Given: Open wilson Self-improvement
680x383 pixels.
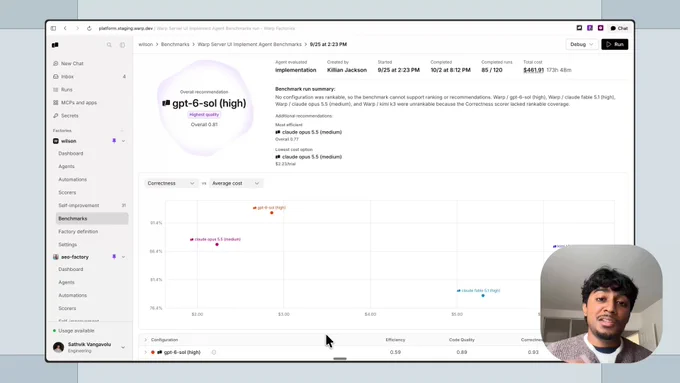Looking at the screenshot, I should [x=78, y=206].
